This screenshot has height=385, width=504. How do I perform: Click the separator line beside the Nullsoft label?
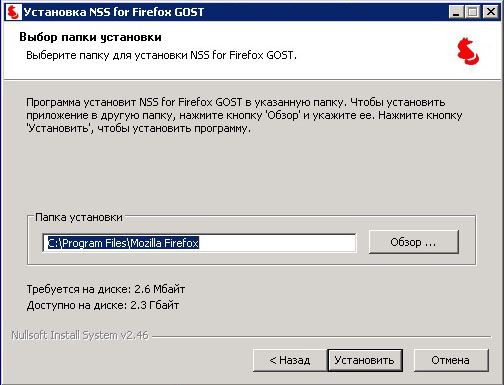pos(322,336)
